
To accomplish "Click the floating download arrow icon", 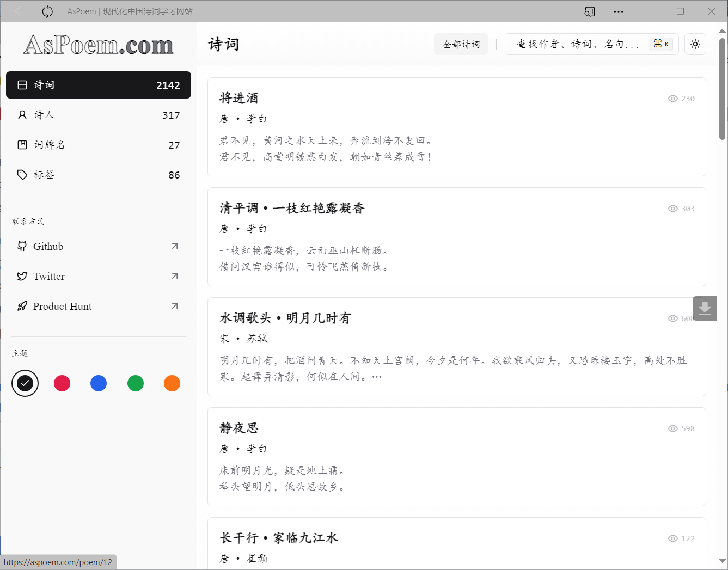I will pyautogui.click(x=705, y=308).
